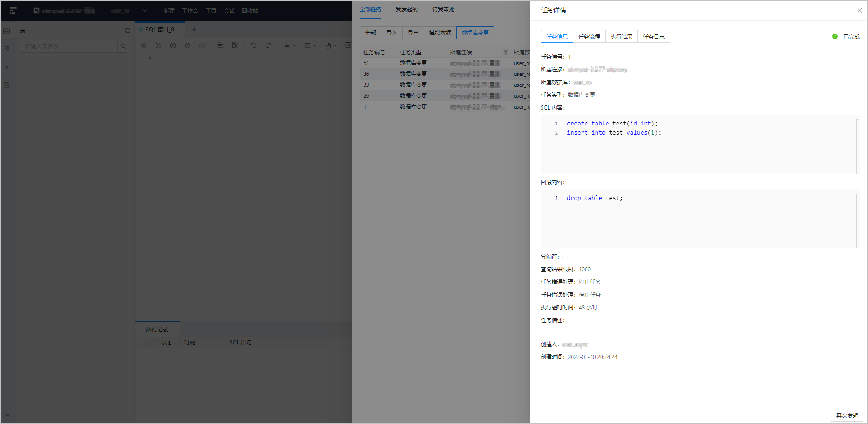
Task: Open a new SQL window with the plus icon
Action: tap(194, 29)
